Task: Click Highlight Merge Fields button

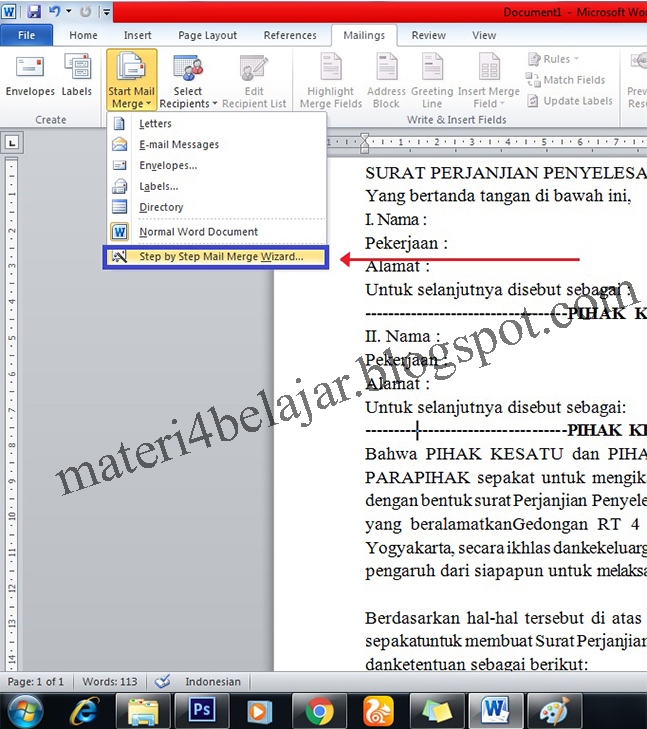Action: tap(330, 81)
